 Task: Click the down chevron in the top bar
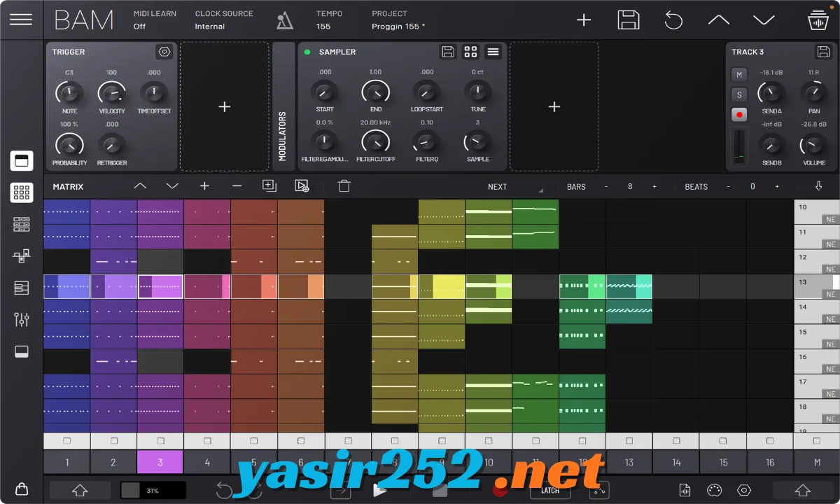[764, 20]
